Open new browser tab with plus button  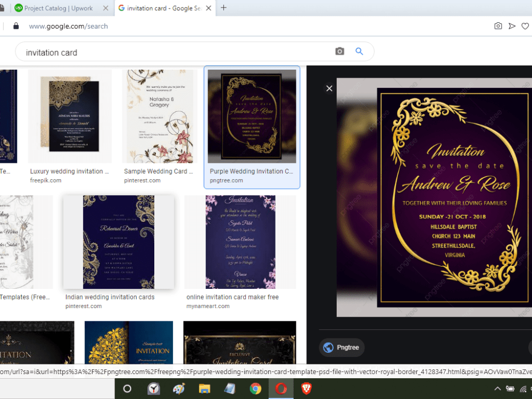tap(223, 8)
